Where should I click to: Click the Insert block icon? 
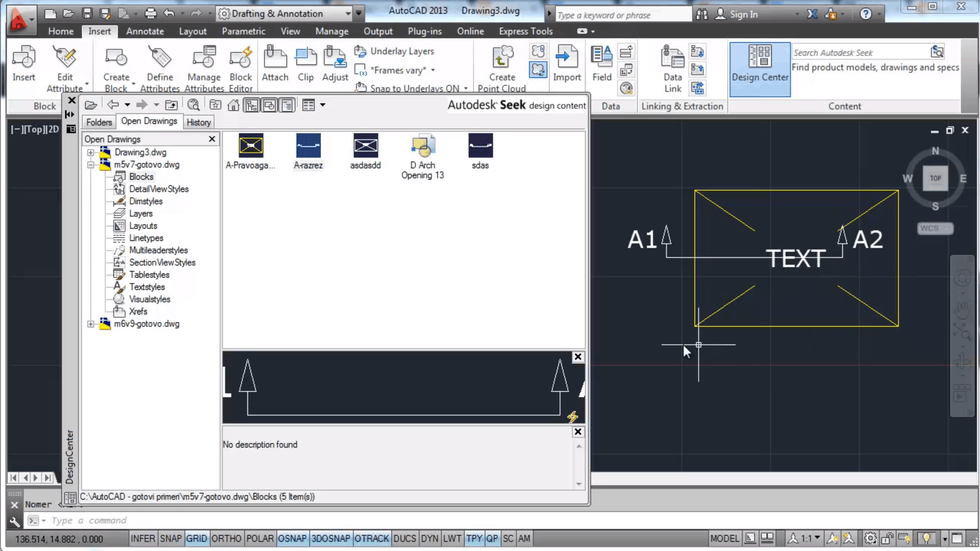click(x=23, y=64)
